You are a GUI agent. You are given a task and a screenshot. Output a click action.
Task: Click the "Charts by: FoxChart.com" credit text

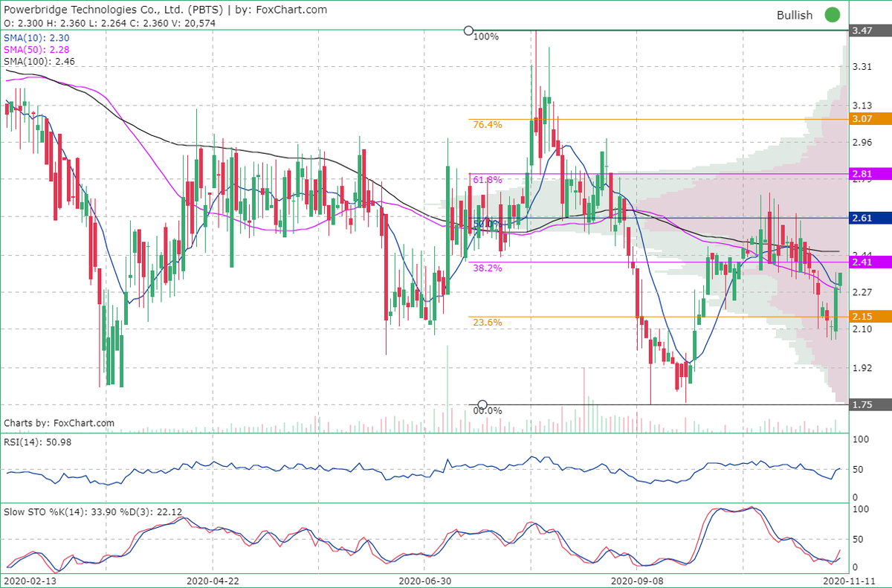click(59, 424)
